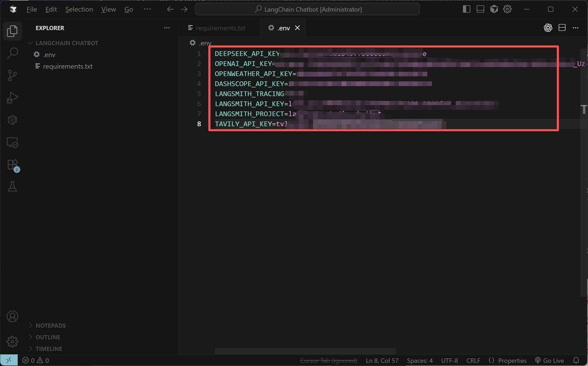The width and height of the screenshot is (588, 366).
Task: Open Cursor settings gear in the title bar
Action: click(x=507, y=9)
